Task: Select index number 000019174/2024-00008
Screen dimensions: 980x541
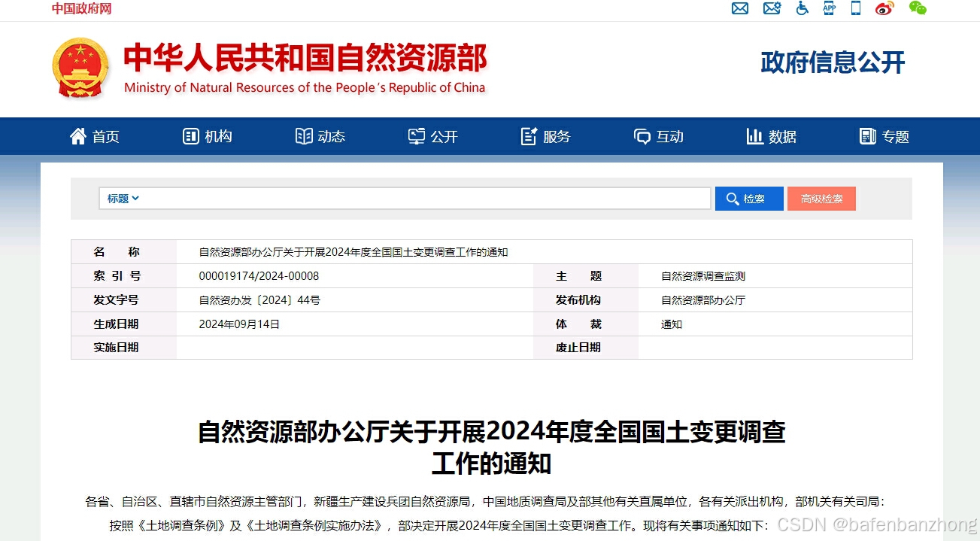Action: (259, 276)
